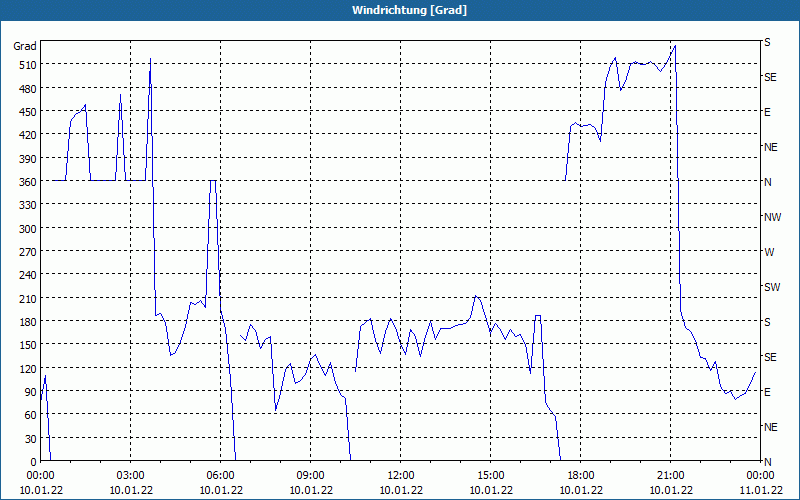
Task: Click the 510 y-axis value
Action: pyautogui.click(x=28, y=65)
